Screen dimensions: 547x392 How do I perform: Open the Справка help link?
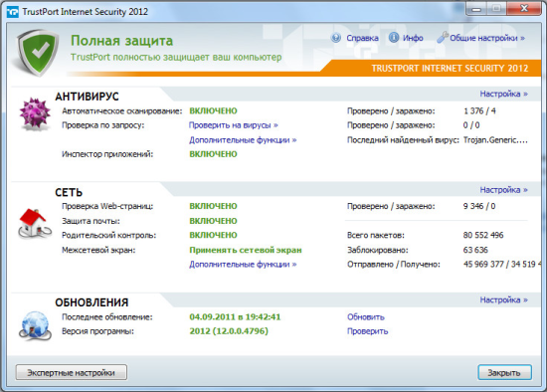click(x=362, y=38)
